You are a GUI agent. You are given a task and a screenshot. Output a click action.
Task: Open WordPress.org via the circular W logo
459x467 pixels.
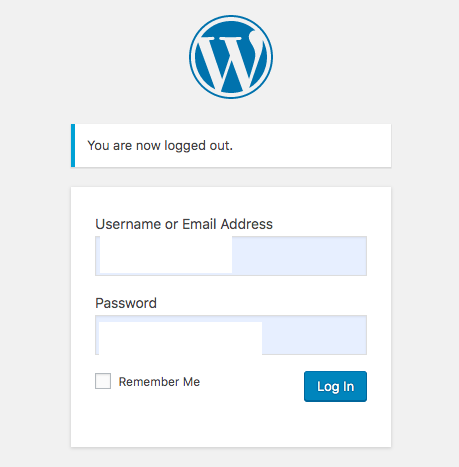(x=231, y=57)
